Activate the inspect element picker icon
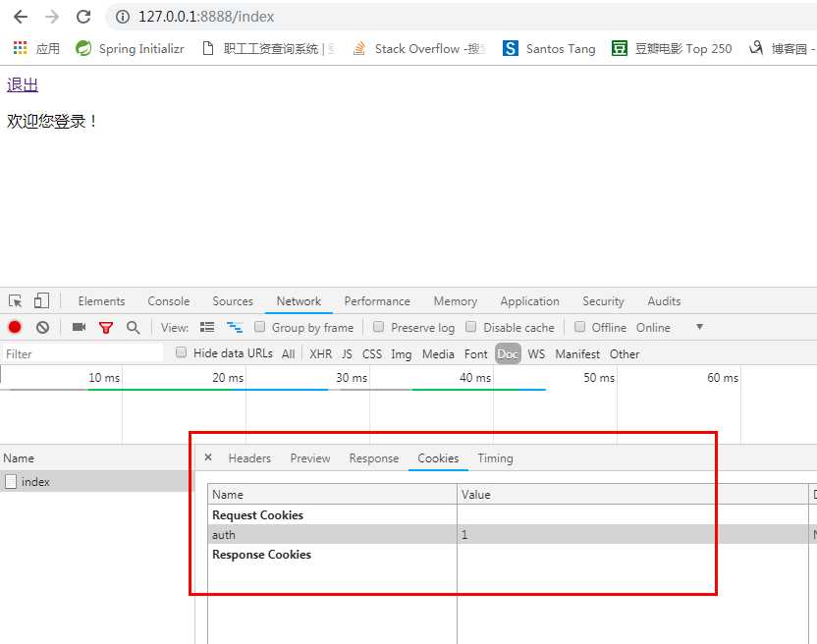The image size is (817, 644). (15, 300)
